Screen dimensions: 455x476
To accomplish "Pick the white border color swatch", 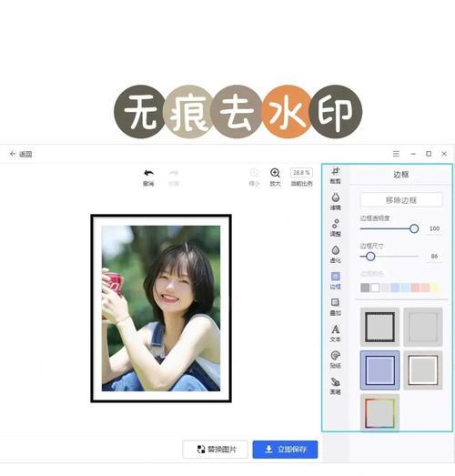I will click(375, 288).
